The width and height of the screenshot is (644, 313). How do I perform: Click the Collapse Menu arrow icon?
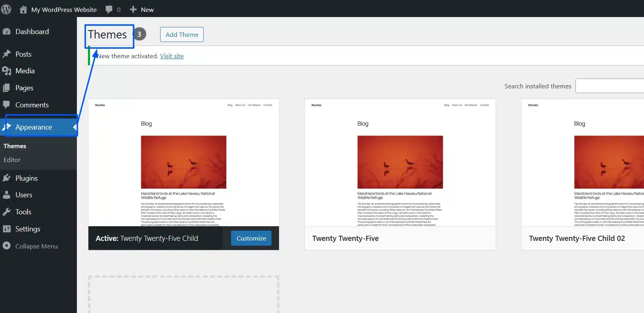click(6, 246)
